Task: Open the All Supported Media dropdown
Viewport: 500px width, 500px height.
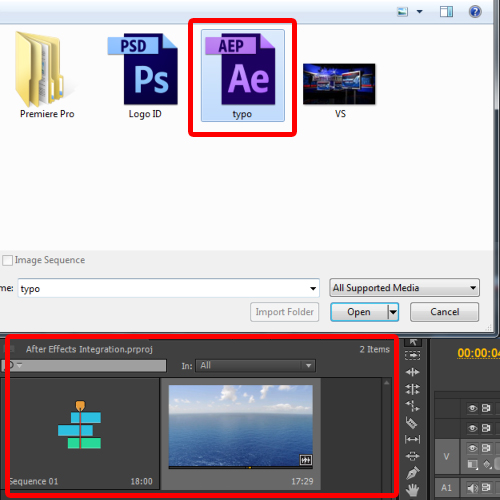Action: [404, 288]
